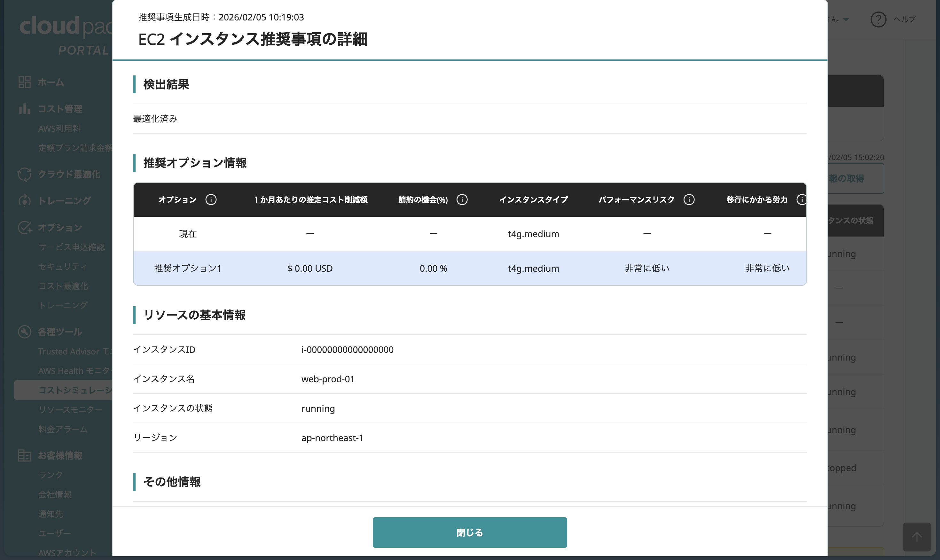This screenshot has width=940, height=560.
Task: Open リソースモニター sidebar menu item
Action: point(71,410)
